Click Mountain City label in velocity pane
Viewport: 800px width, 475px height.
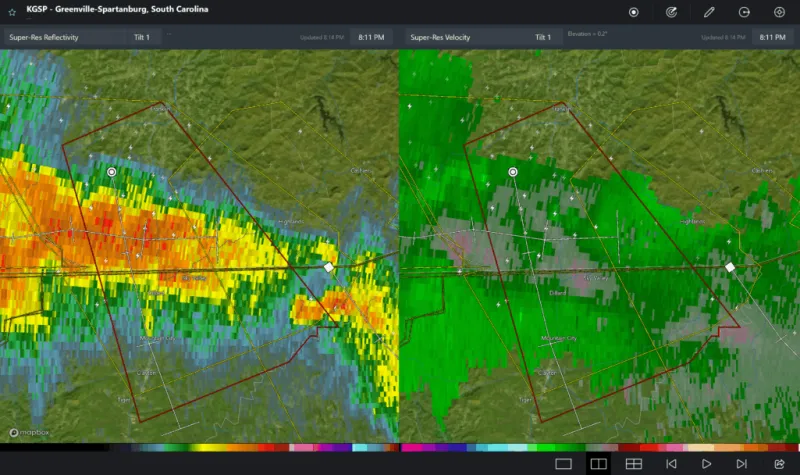pyautogui.click(x=559, y=338)
